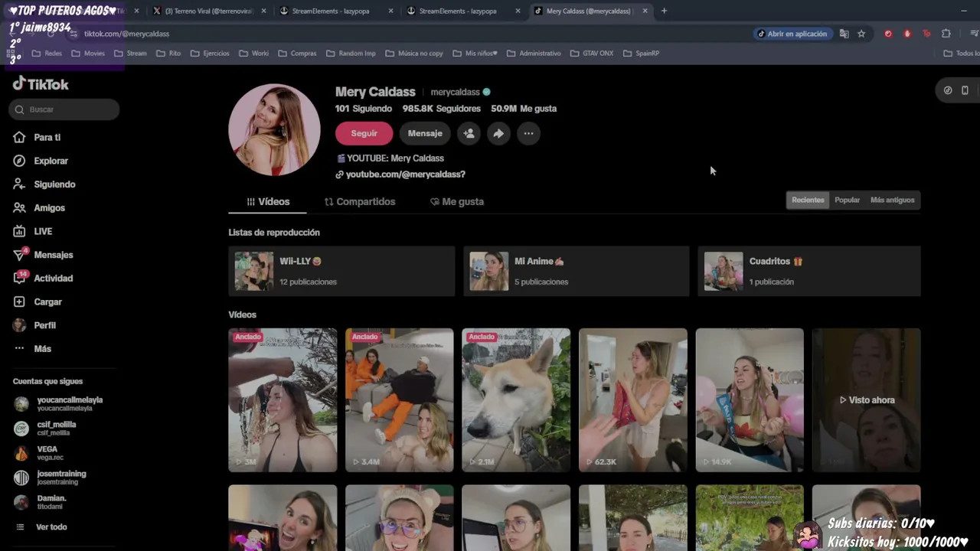Go to your Perfil page
Screen dimensions: 980x551
point(34,325)
